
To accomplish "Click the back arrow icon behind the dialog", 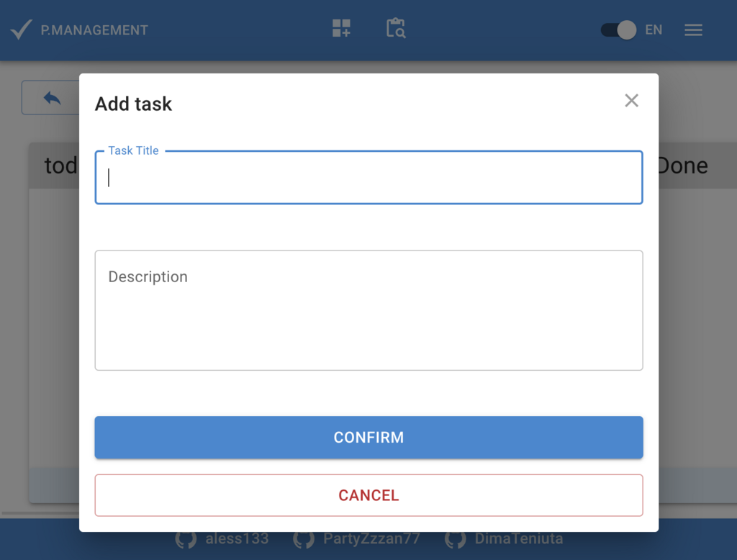I will click(50, 97).
